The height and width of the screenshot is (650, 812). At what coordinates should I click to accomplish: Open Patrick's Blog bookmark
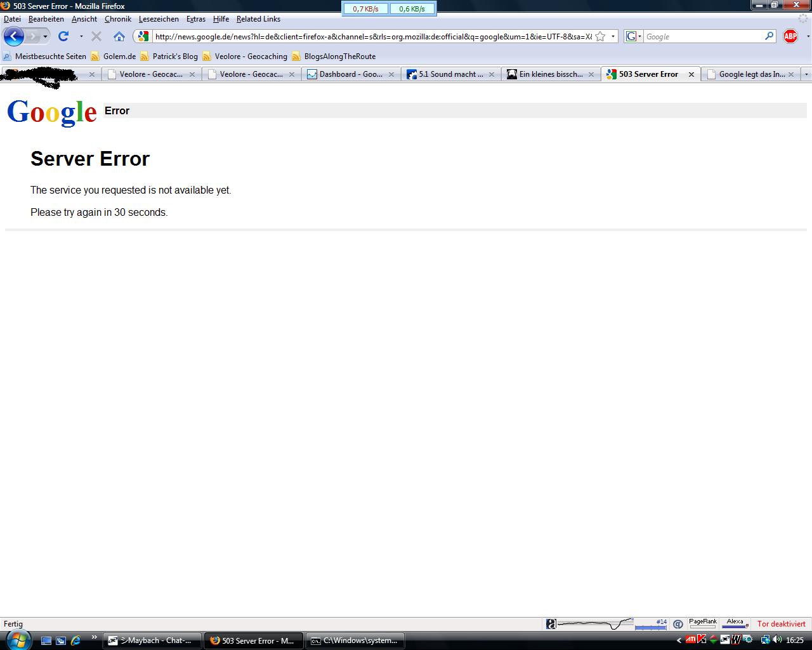[169, 56]
